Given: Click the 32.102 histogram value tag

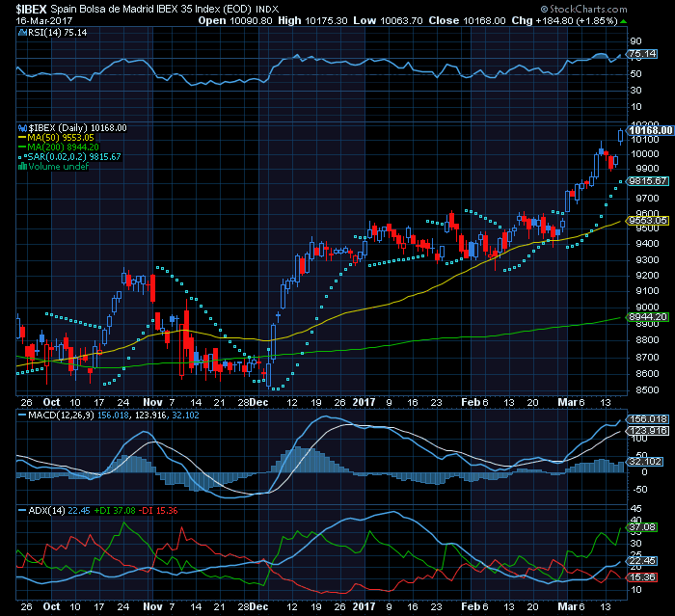Looking at the screenshot, I should click(x=644, y=462).
